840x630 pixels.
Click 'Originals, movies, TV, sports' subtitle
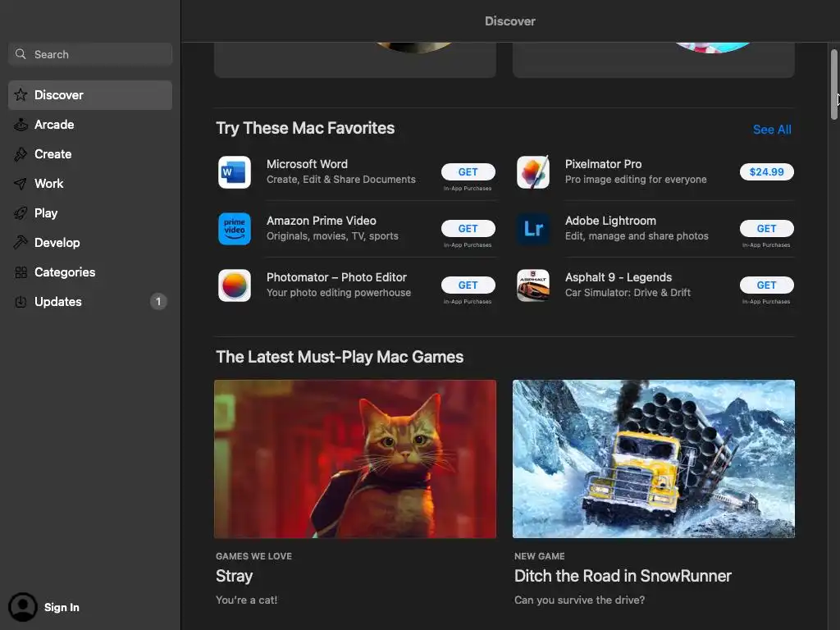(332, 236)
